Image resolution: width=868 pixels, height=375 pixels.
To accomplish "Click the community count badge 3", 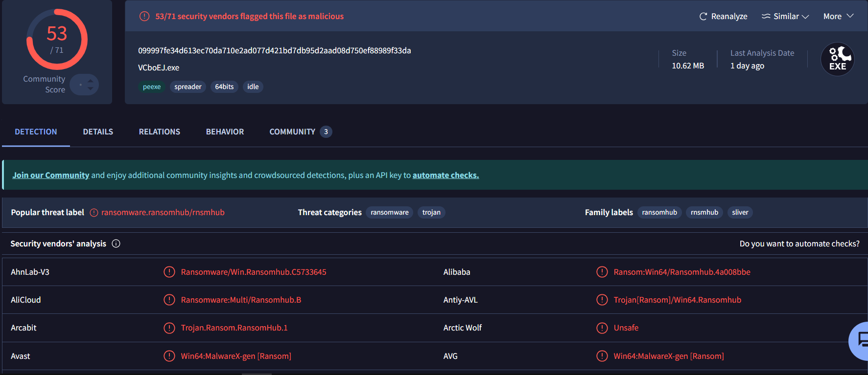I will click(326, 132).
